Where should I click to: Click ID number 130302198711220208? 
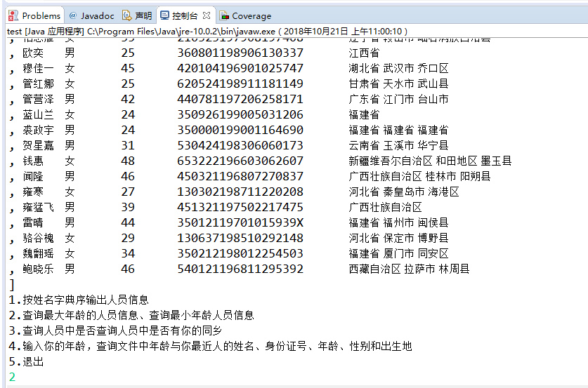tap(240, 192)
